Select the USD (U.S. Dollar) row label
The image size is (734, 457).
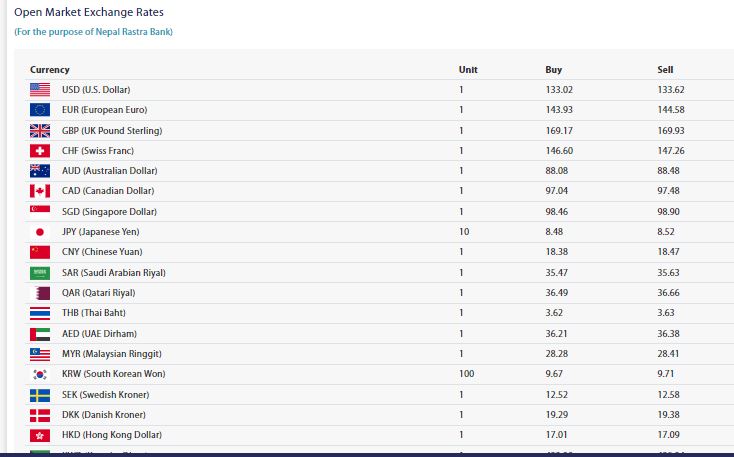[96, 89]
